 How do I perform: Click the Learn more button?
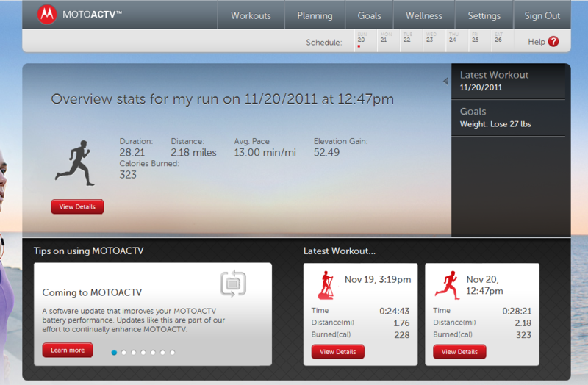pos(68,350)
